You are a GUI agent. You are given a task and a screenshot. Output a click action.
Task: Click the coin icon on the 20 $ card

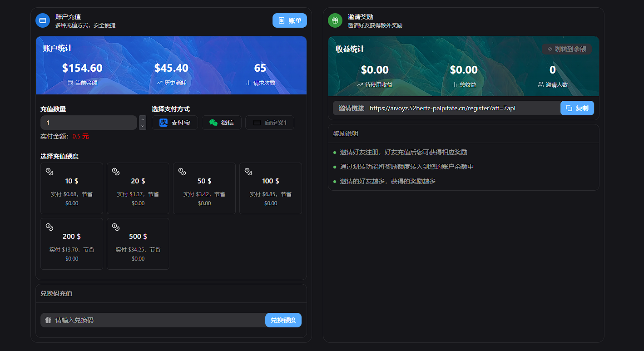[116, 171]
